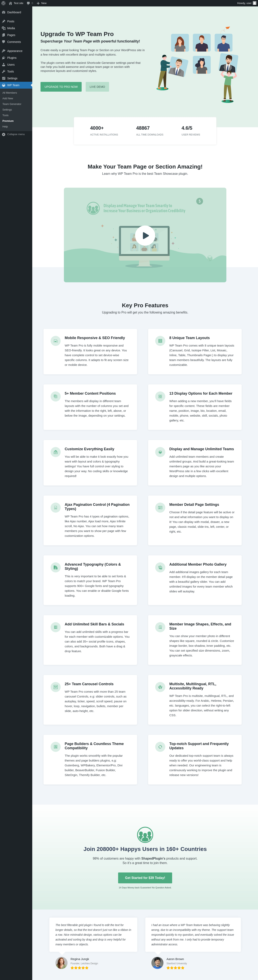Image resolution: width=258 pixels, height=980 pixels.
Task: Click the Test site link text
Action: pos(18,3)
